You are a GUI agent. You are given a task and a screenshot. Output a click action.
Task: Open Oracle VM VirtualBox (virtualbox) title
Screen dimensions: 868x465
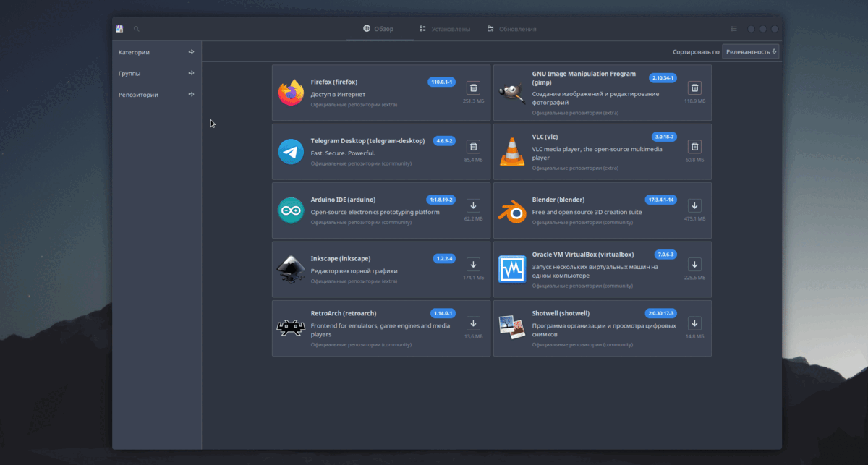tap(583, 255)
